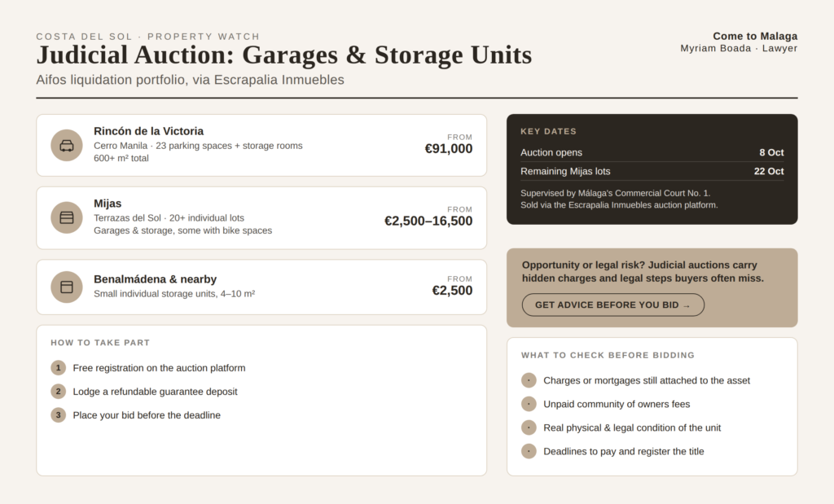Click Place your bid before the deadline
The width and height of the screenshot is (834, 504).
[x=147, y=415]
